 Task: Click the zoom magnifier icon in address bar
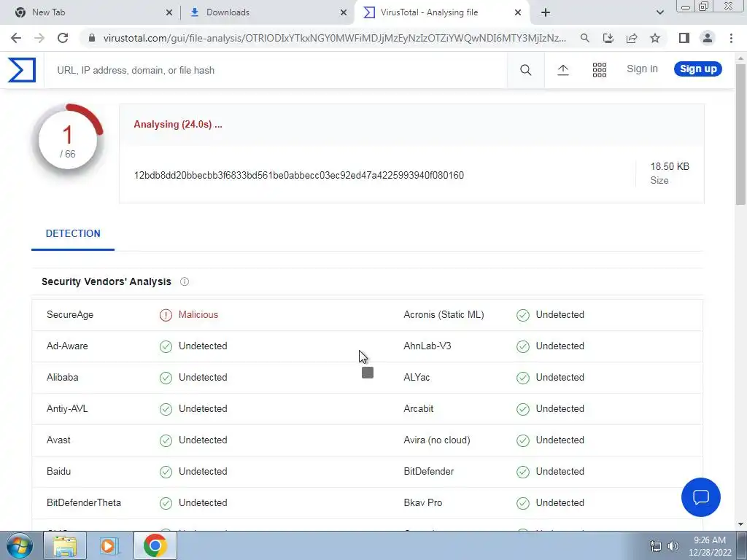pos(584,38)
